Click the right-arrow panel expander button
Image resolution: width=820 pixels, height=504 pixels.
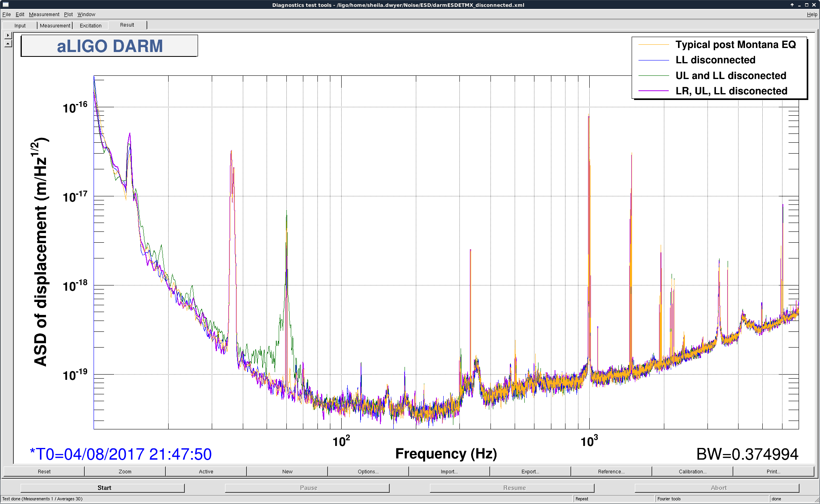point(8,35)
